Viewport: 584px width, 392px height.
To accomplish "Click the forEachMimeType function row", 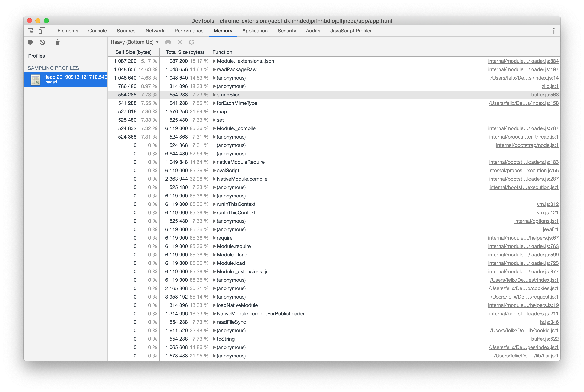I will (237, 103).
